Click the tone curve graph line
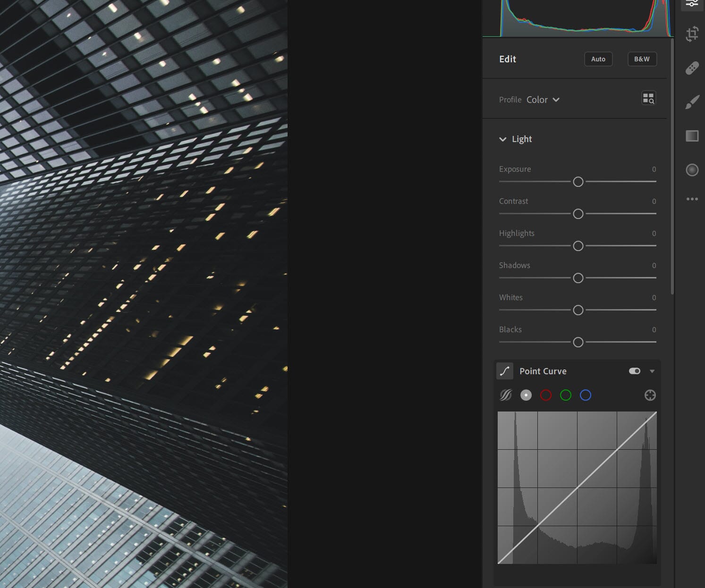This screenshot has height=588, width=705. (577, 488)
